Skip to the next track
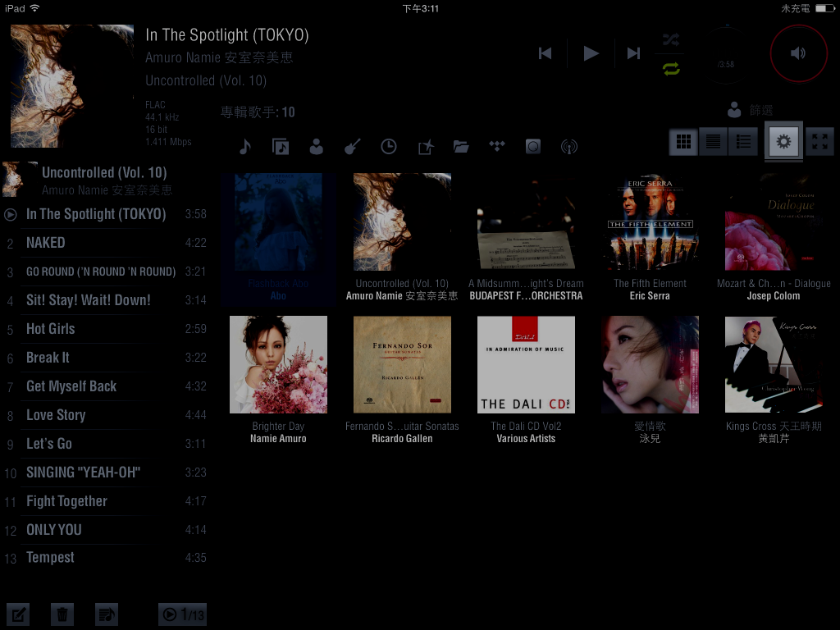This screenshot has height=630, width=840. pos(633,53)
